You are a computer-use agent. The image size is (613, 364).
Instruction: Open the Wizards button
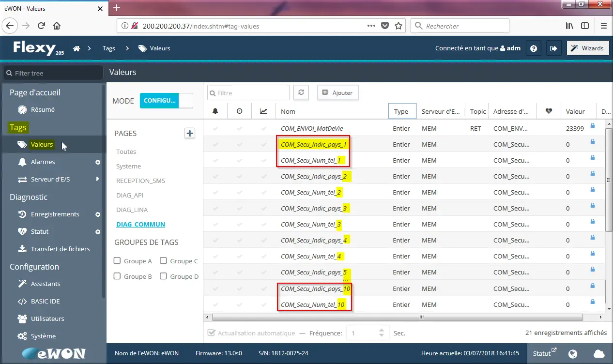pyautogui.click(x=587, y=48)
